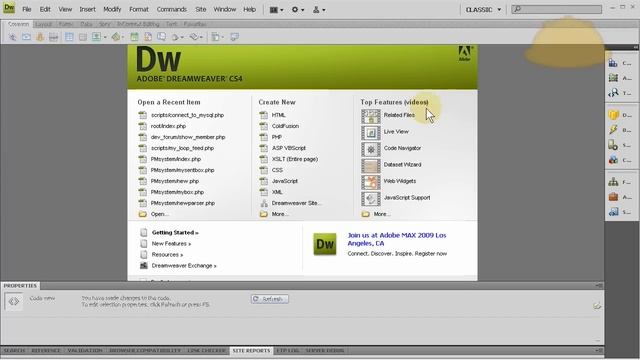The height and width of the screenshot is (360, 640).
Task: Click the search field in the title bar
Action: 557,9
